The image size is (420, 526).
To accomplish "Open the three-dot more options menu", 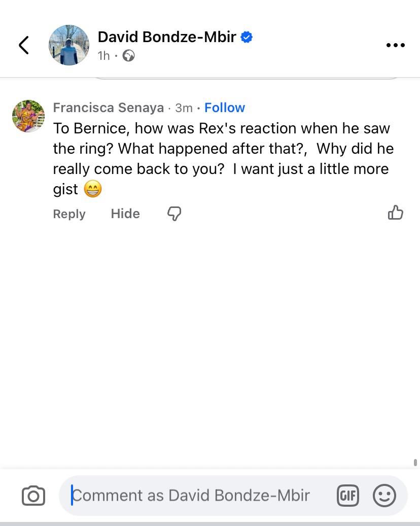I will 395,45.
